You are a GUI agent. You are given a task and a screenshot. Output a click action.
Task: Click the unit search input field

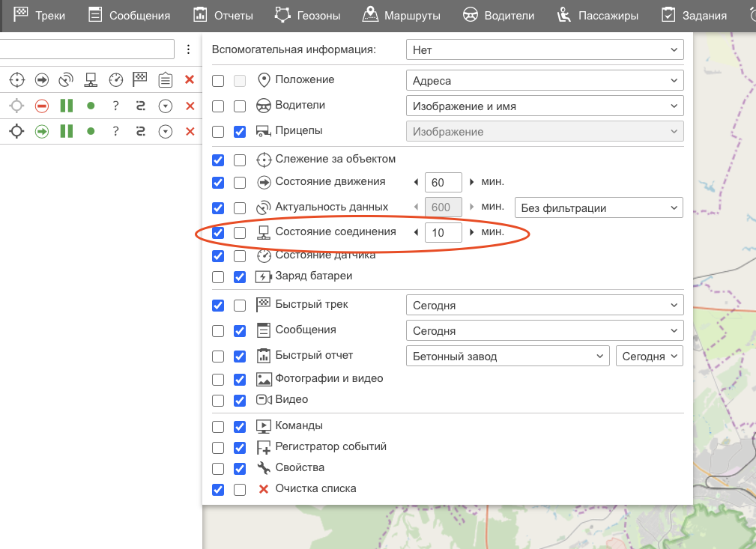pyautogui.click(x=86, y=49)
